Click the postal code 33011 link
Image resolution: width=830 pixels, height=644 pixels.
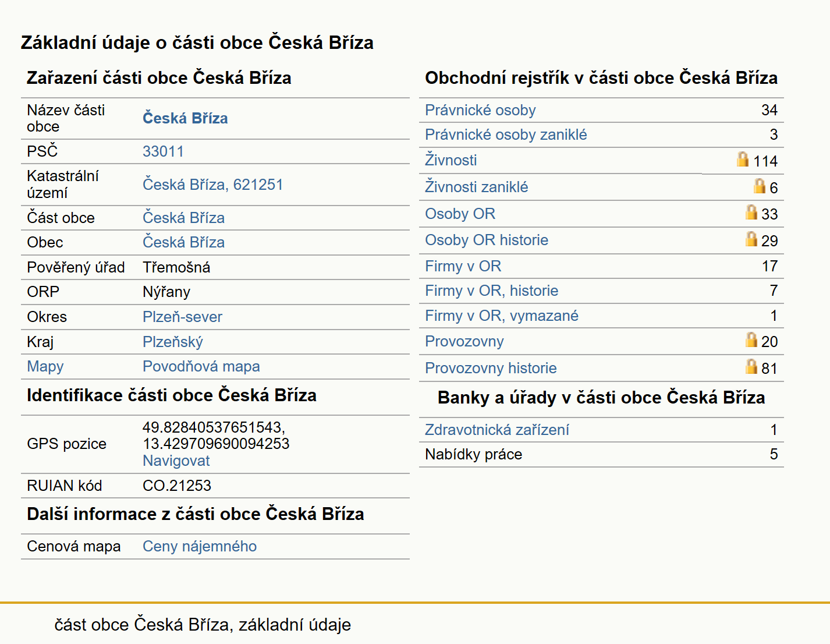coord(163,151)
